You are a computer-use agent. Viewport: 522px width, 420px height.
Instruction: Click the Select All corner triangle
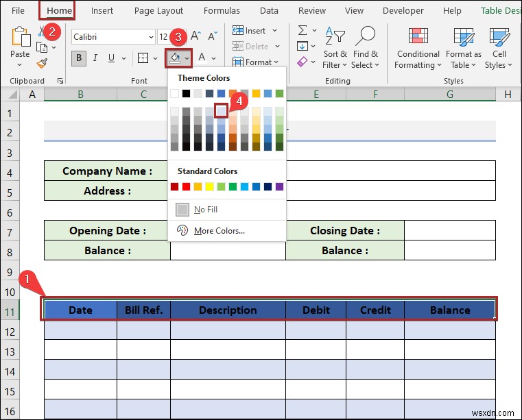click(12, 95)
